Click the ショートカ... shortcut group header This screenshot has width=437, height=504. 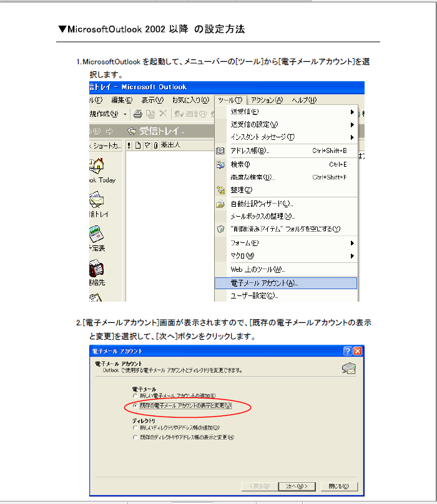(106, 146)
